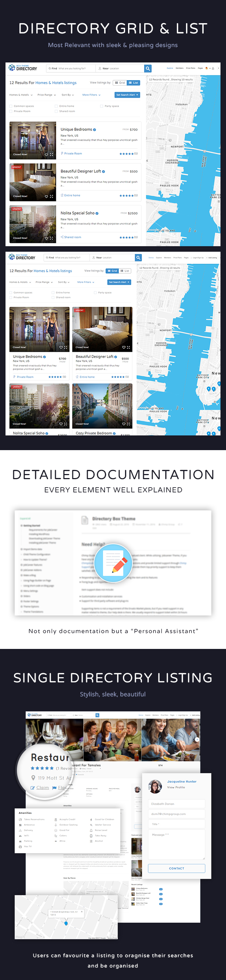226x980 pixels.
Task: Expand the Sort By dropdown in grid view
Action: [64, 282]
